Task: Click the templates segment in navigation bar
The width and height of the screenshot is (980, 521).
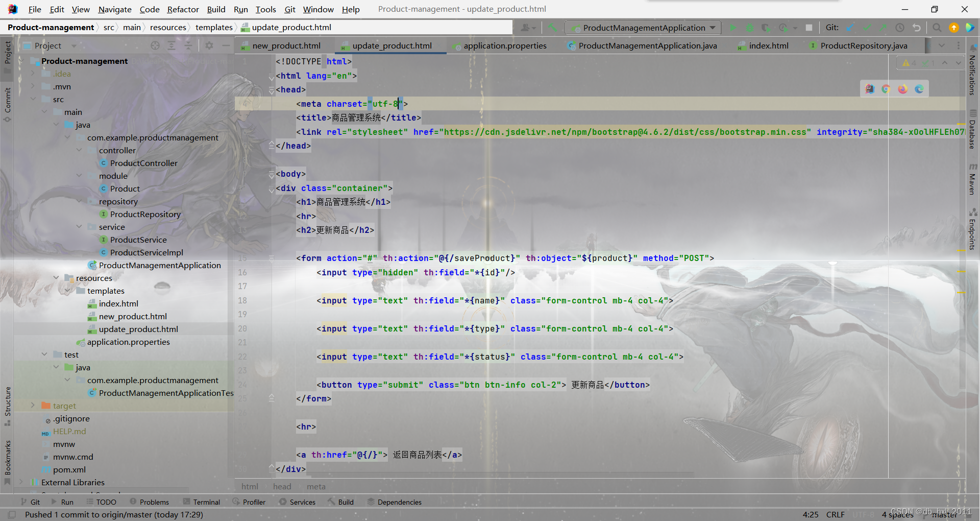Action: [x=214, y=27]
